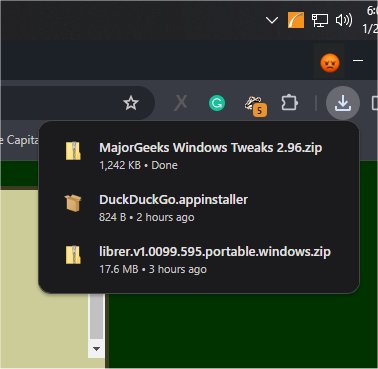
Task: Open the network status tray icon
Action: (320, 21)
